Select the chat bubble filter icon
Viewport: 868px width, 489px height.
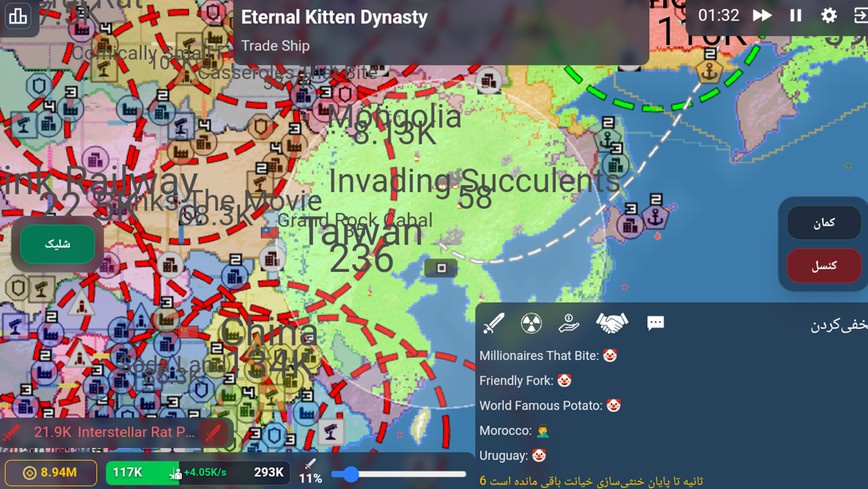click(x=655, y=323)
